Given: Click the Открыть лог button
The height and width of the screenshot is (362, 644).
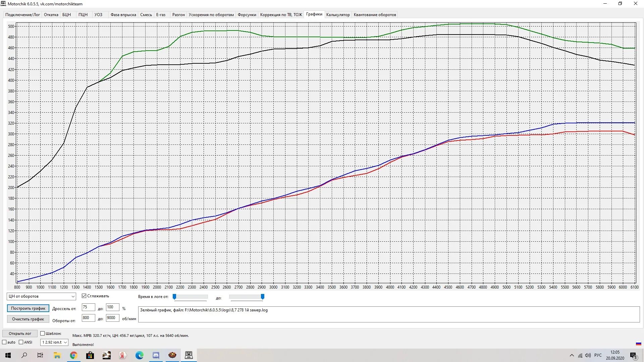Looking at the screenshot, I should click(x=20, y=334).
